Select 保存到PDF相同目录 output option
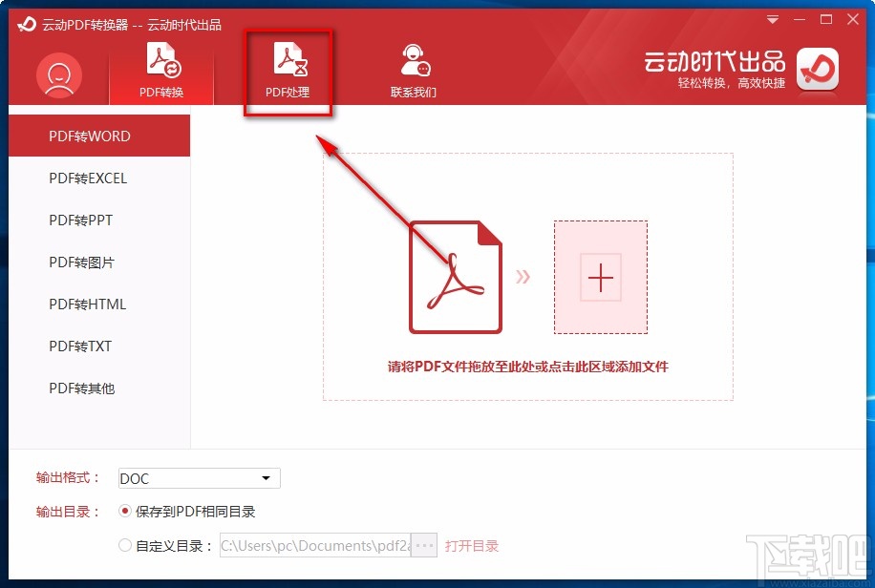This screenshot has height=588, width=875. tap(125, 512)
